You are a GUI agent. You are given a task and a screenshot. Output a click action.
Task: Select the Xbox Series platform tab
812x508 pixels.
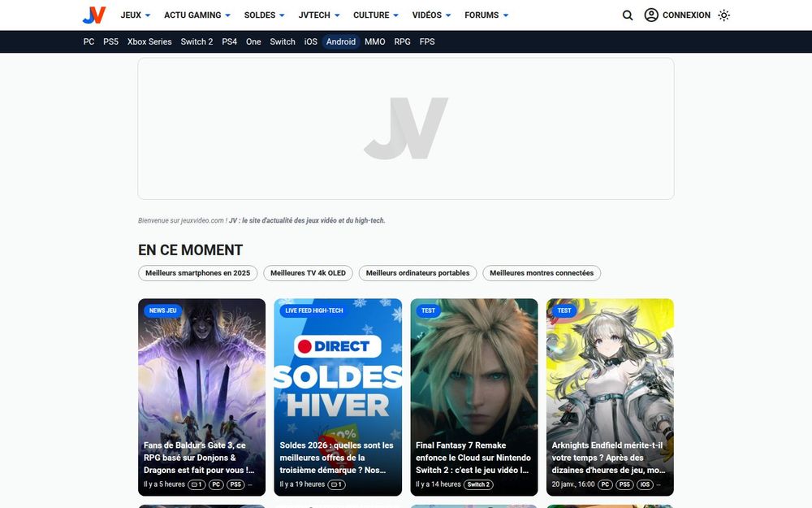click(x=149, y=41)
